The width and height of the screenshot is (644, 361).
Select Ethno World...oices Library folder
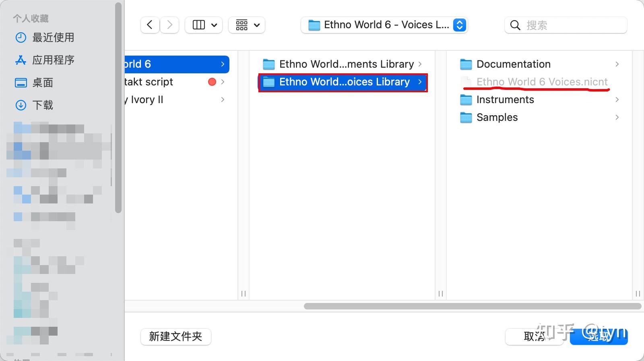[x=343, y=82]
